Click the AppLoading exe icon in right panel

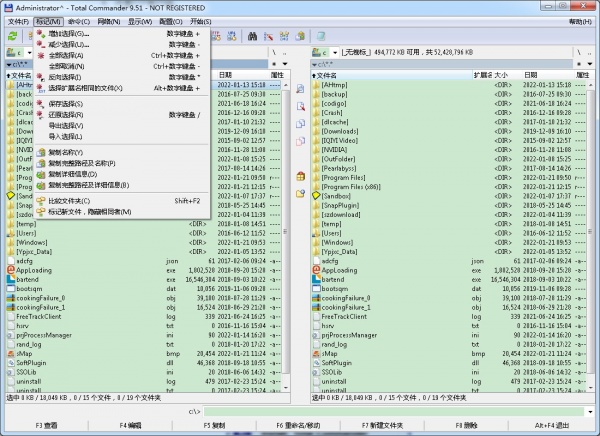[316, 270]
